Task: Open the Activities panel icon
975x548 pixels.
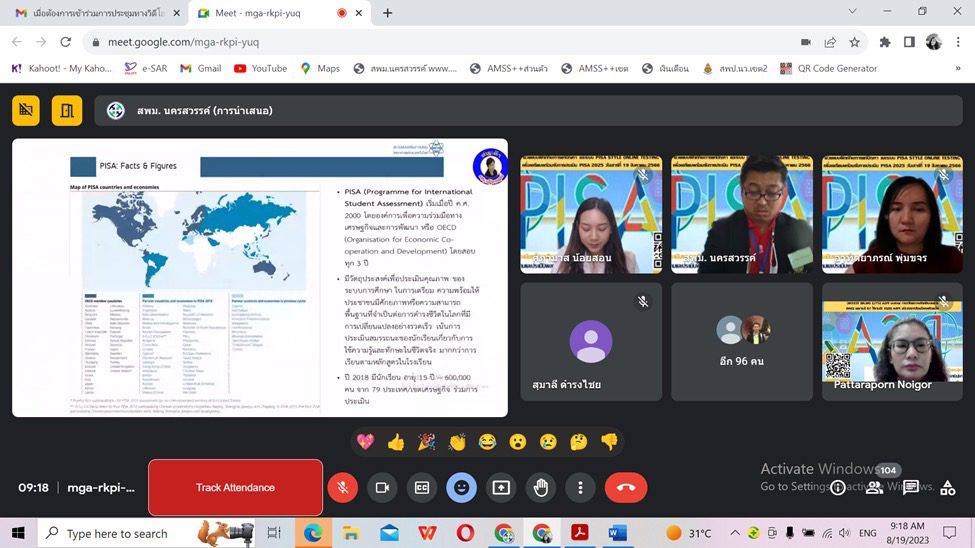Action: [948, 488]
